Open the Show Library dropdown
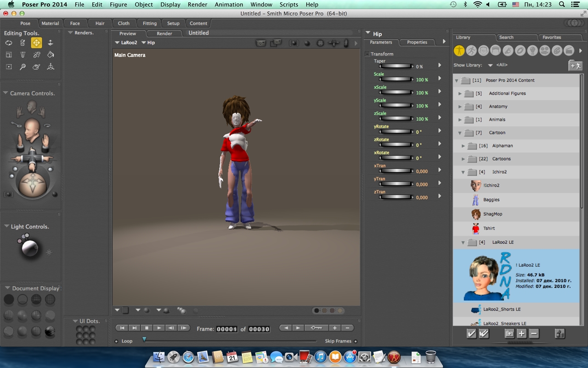 [490, 65]
